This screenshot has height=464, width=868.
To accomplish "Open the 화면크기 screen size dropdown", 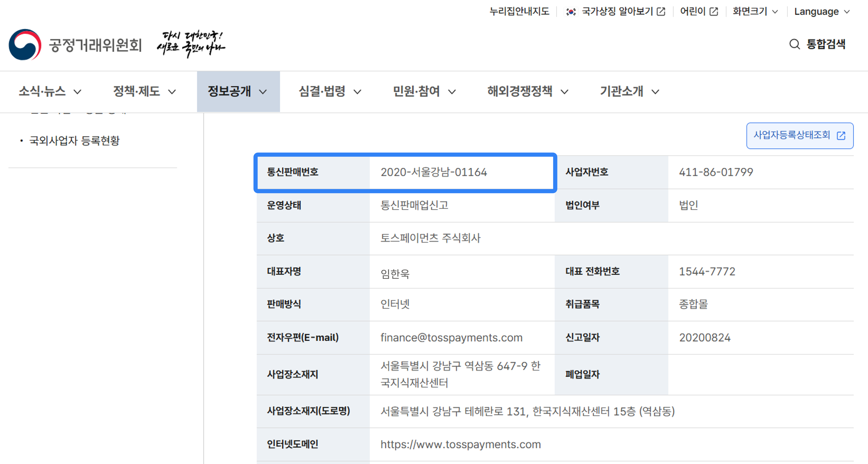I will click(x=755, y=12).
